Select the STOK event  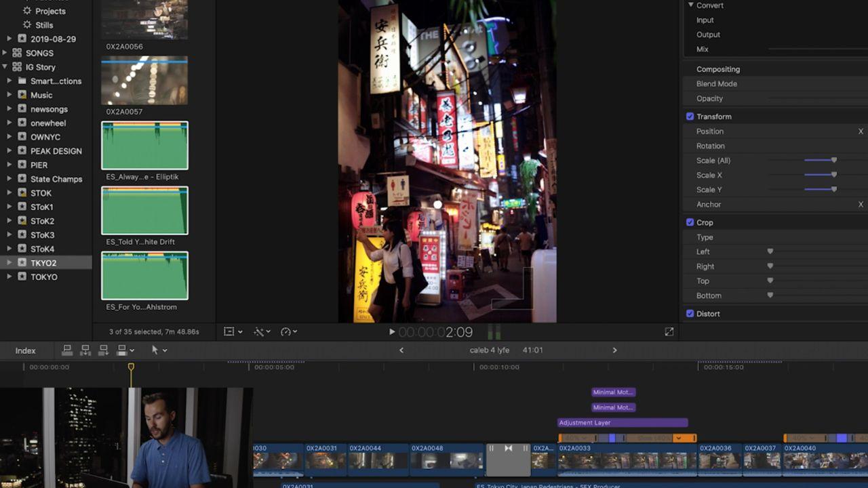pos(41,193)
